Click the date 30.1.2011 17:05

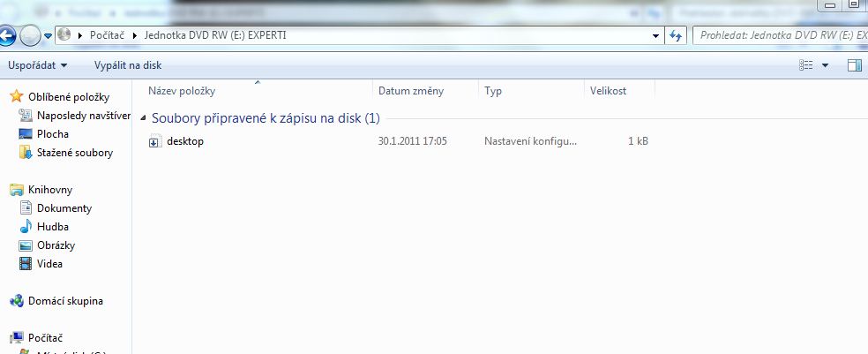413,141
